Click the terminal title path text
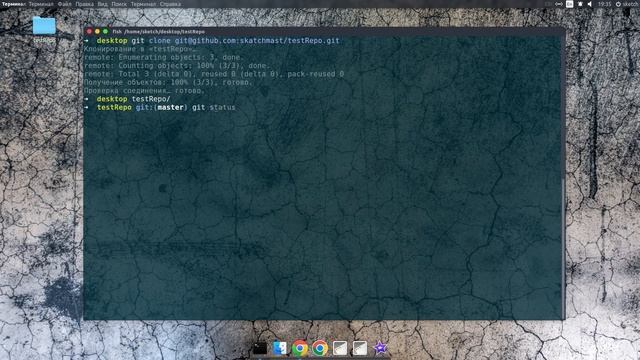Image resolution: width=640 pixels, height=360 pixels. [x=159, y=31]
